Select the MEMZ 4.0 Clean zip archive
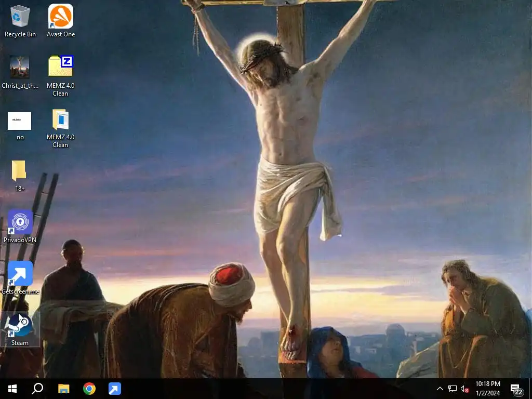The height and width of the screenshot is (399, 532). point(60,76)
